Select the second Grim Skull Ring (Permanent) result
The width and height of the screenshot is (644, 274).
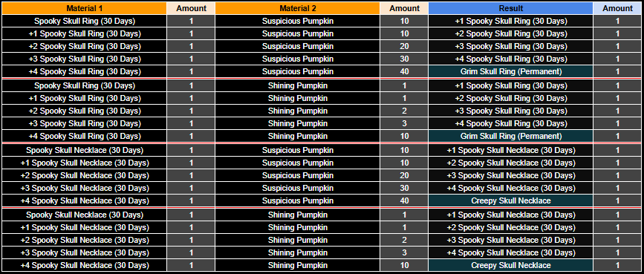point(510,136)
